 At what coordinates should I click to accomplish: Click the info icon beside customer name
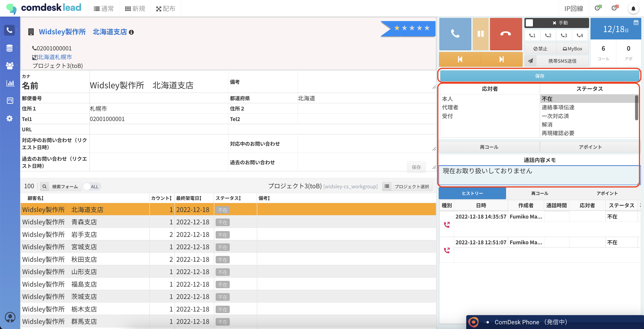click(131, 32)
